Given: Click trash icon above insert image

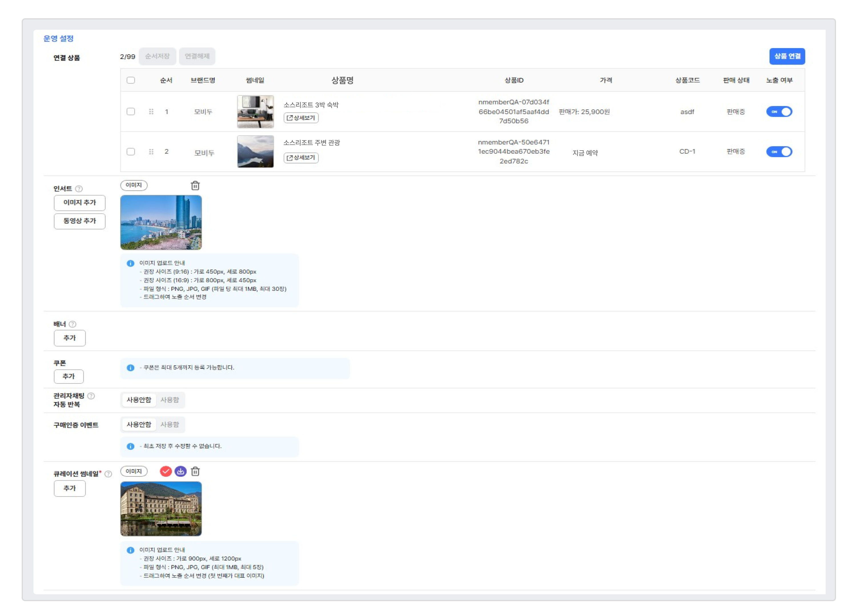Looking at the screenshot, I should pos(195,185).
